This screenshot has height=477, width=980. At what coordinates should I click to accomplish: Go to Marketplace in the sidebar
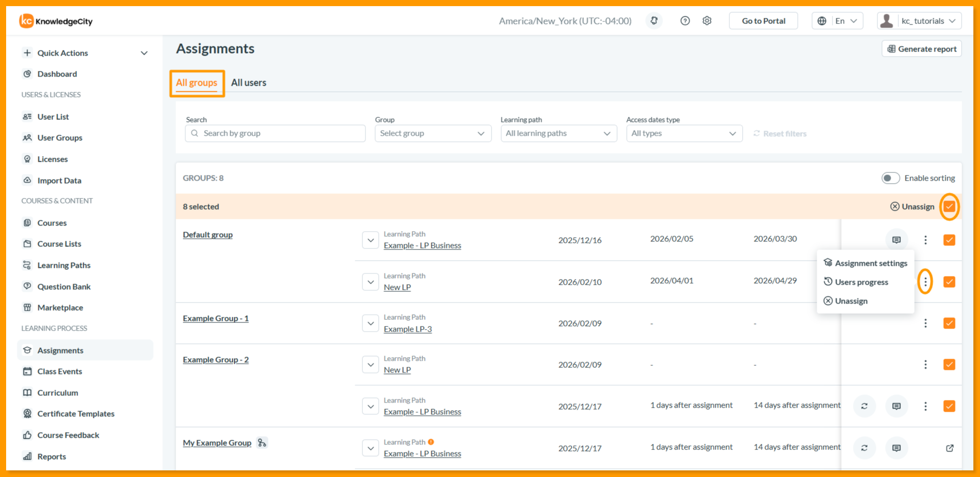click(x=60, y=308)
